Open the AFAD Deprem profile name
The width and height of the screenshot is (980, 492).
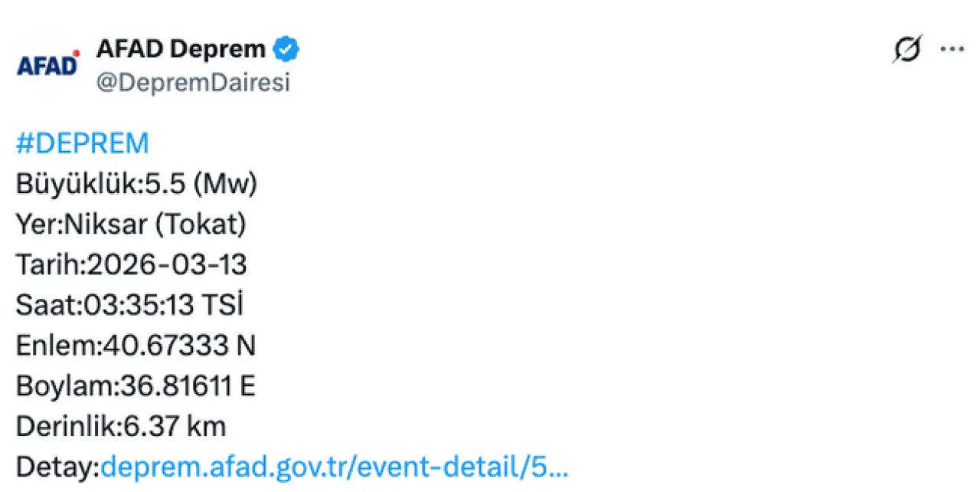tap(181, 50)
